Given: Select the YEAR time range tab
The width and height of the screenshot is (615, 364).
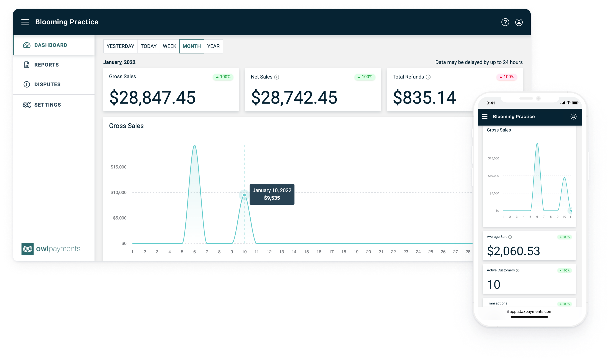Looking at the screenshot, I should pyautogui.click(x=213, y=46).
